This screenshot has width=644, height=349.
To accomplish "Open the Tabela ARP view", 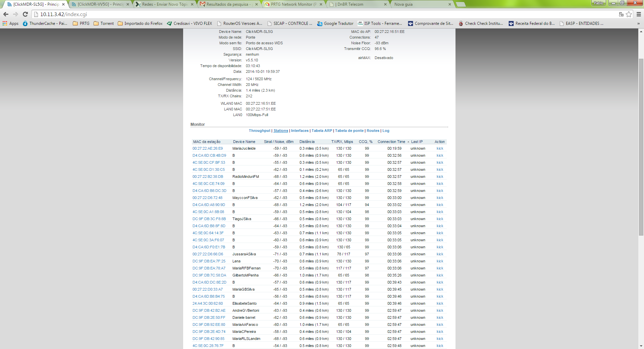I will [322, 131].
